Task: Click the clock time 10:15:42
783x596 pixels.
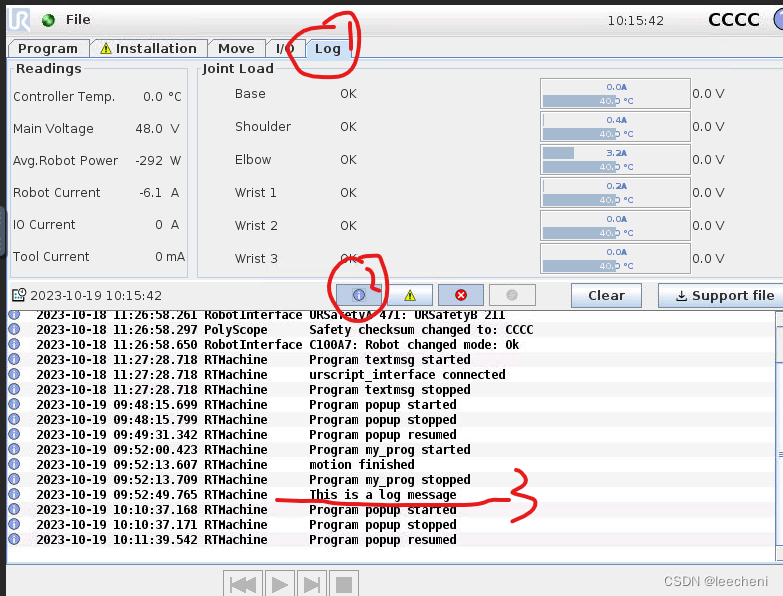Action: pyautogui.click(x=636, y=20)
